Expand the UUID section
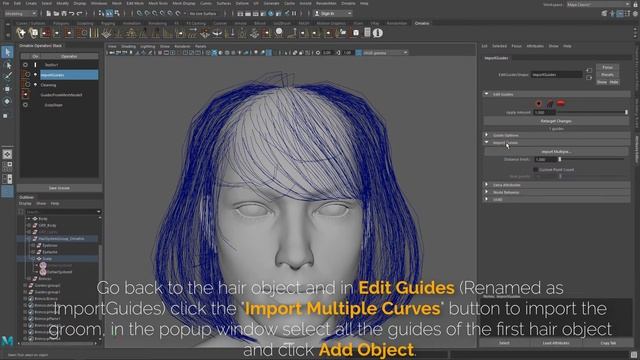This screenshot has width=640, height=360. click(x=556, y=200)
